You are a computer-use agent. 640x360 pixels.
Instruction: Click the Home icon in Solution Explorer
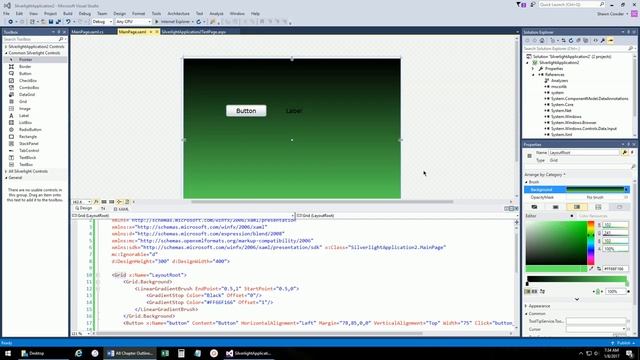[x=542, y=40]
